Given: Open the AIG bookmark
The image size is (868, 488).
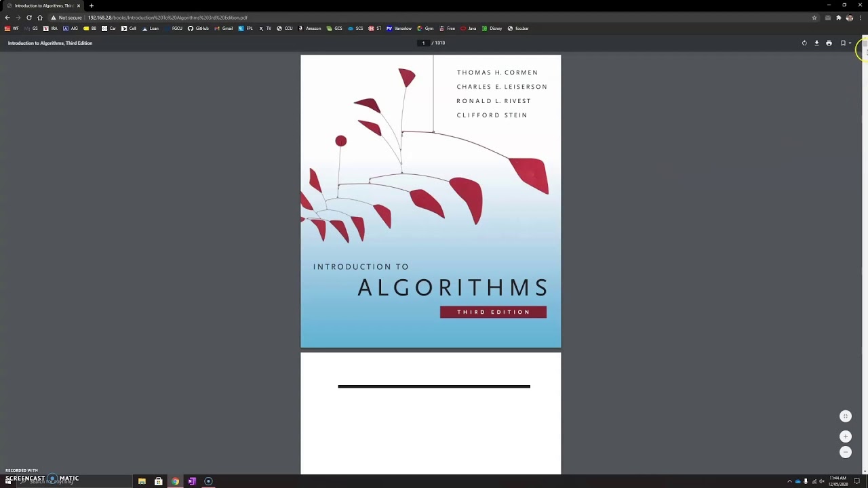Looking at the screenshot, I should [71, 28].
